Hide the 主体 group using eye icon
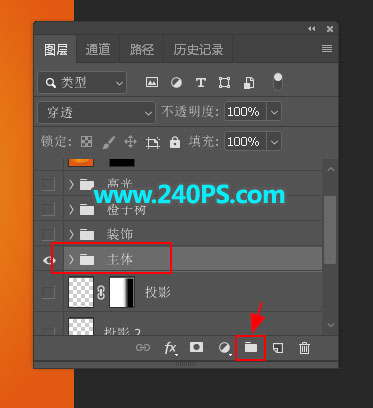 (x=49, y=260)
